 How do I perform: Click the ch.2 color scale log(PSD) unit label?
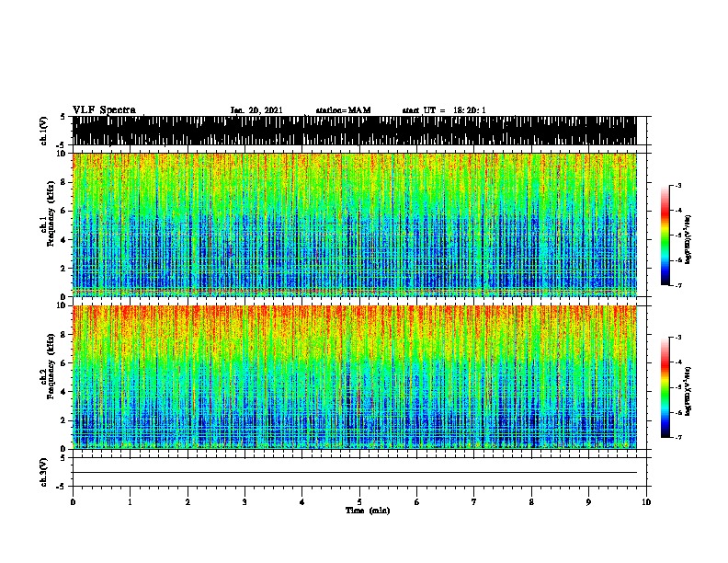pos(688,392)
